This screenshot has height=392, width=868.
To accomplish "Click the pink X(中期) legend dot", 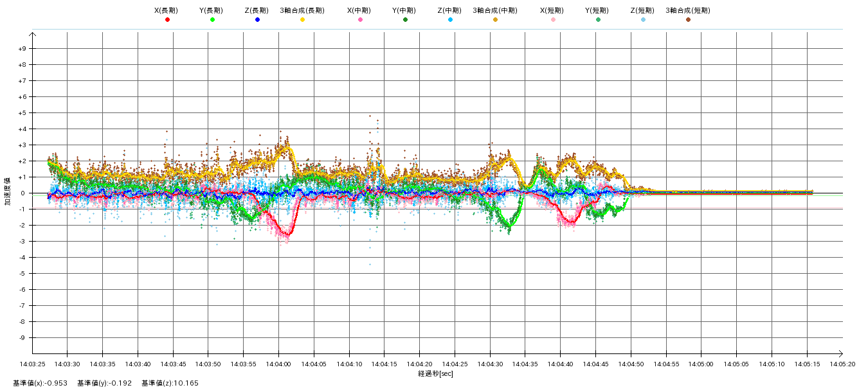I will click(360, 20).
